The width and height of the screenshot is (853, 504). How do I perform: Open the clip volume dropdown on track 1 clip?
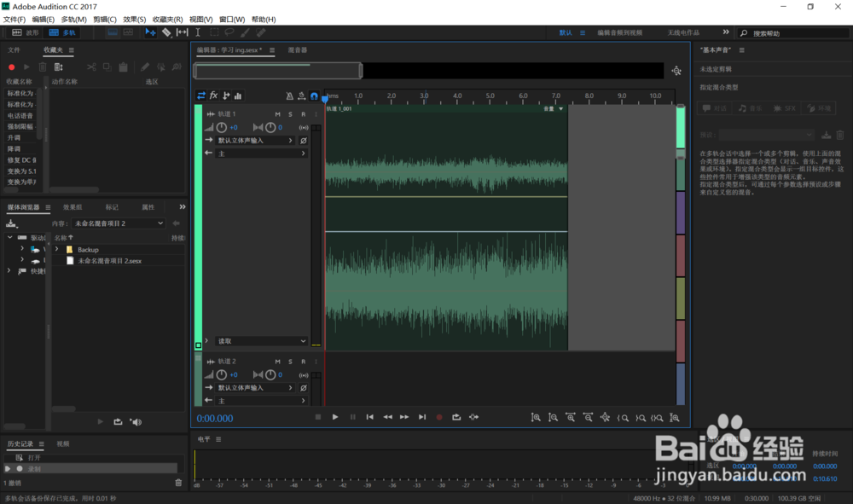click(x=561, y=109)
